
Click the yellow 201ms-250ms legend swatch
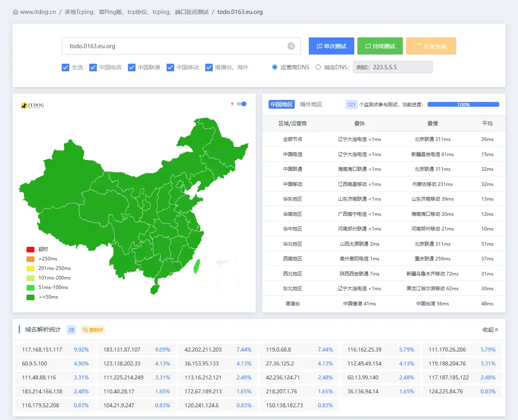pos(31,269)
